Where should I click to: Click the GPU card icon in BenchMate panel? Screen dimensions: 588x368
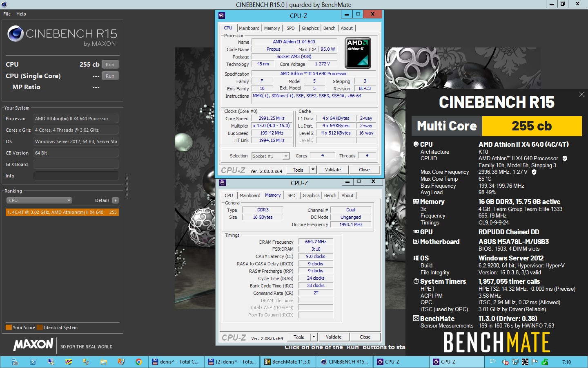pyautogui.click(x=416, y=232)
